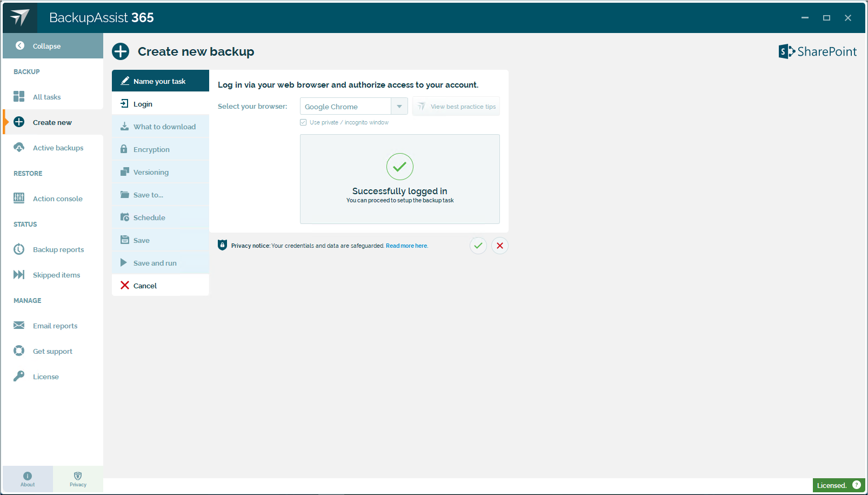The height and width of the screenshot is (495, 868).
Task: Show Skipped items
Action: pos(53,275)
